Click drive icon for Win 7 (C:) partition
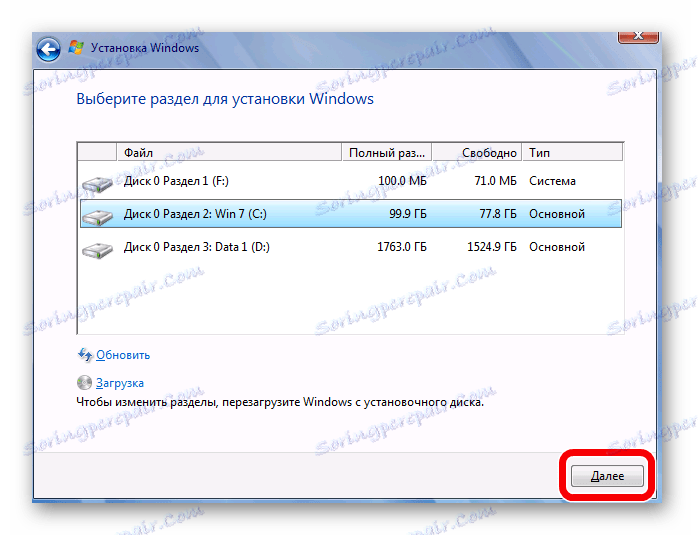The image size is (698, 535). coord(97,217)
